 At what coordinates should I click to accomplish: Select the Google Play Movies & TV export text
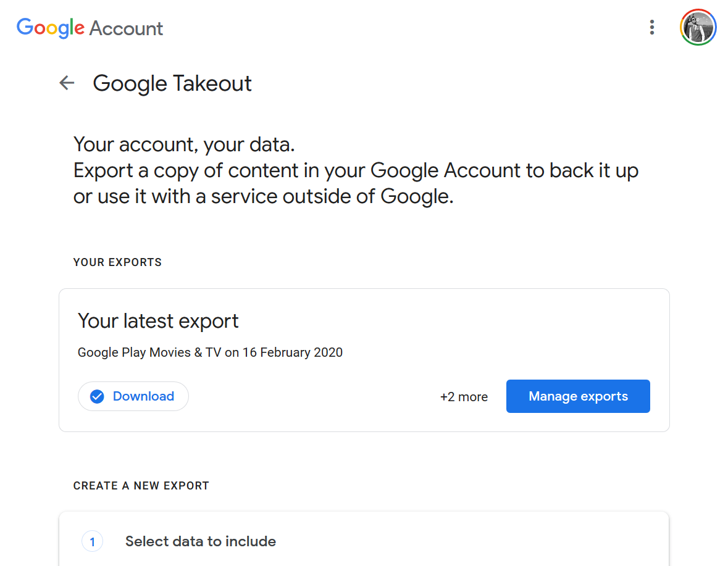(x=210, y=352)
